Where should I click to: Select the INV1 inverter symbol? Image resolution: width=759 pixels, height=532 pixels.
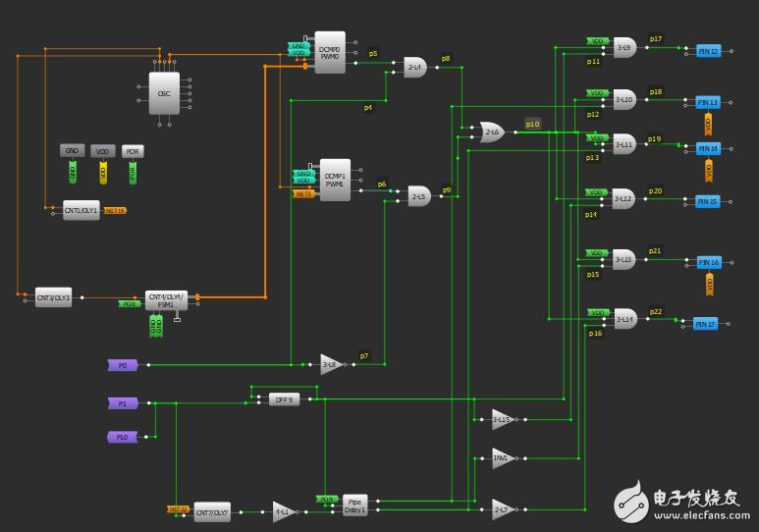(502, 457)
